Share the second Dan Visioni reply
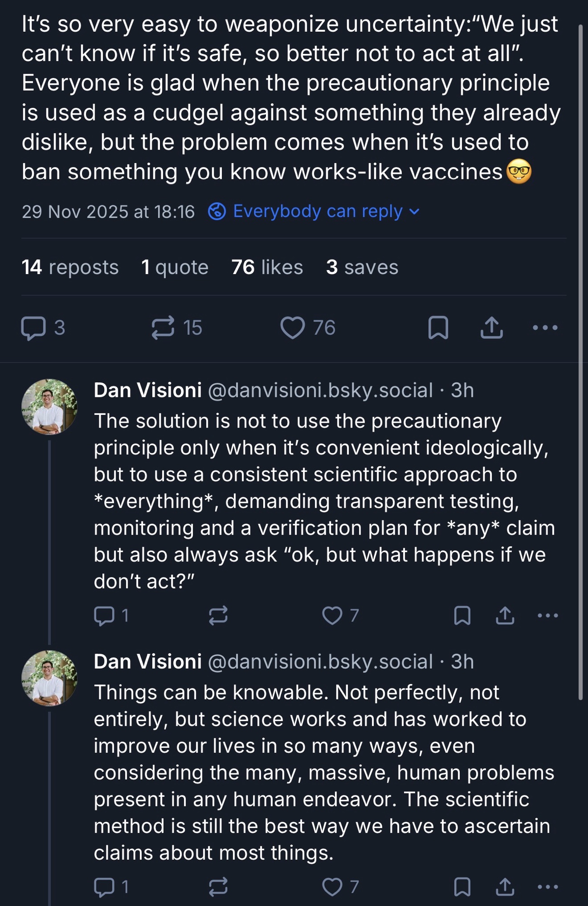Viewport: 588px width, 906px height. pos(505,887)
